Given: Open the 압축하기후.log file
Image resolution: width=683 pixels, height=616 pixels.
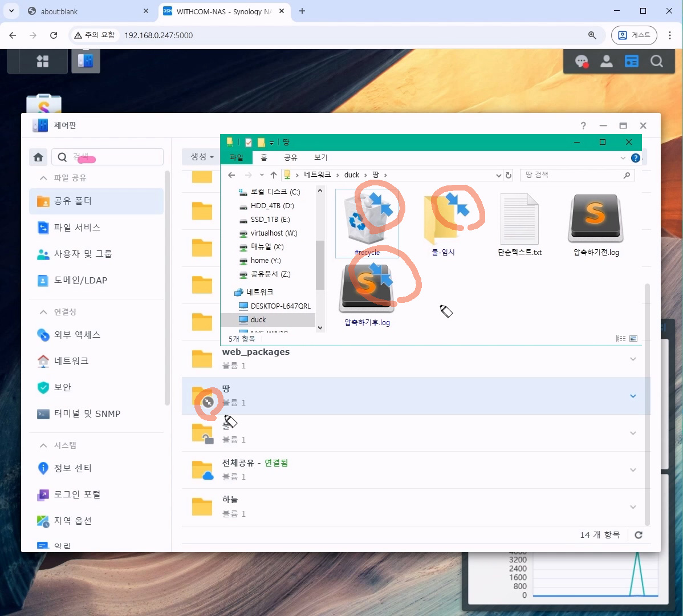Looking at the screenshot, I should (367, 291).
